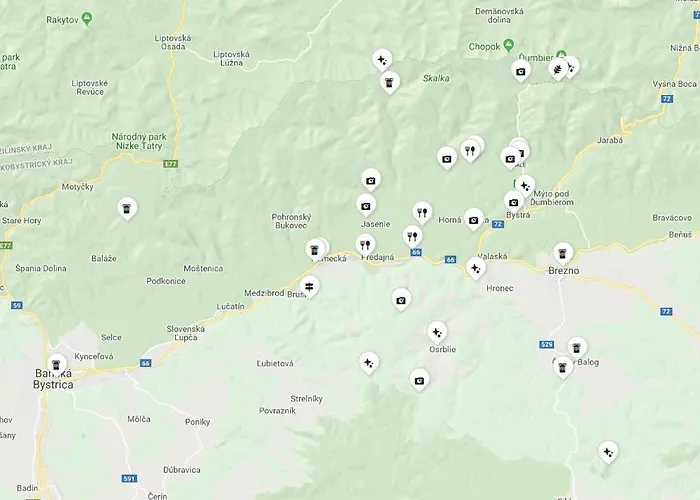
Task: Select the camera marker at Horná Lehota
Action: pyautogui.click(x=474, y=220)
